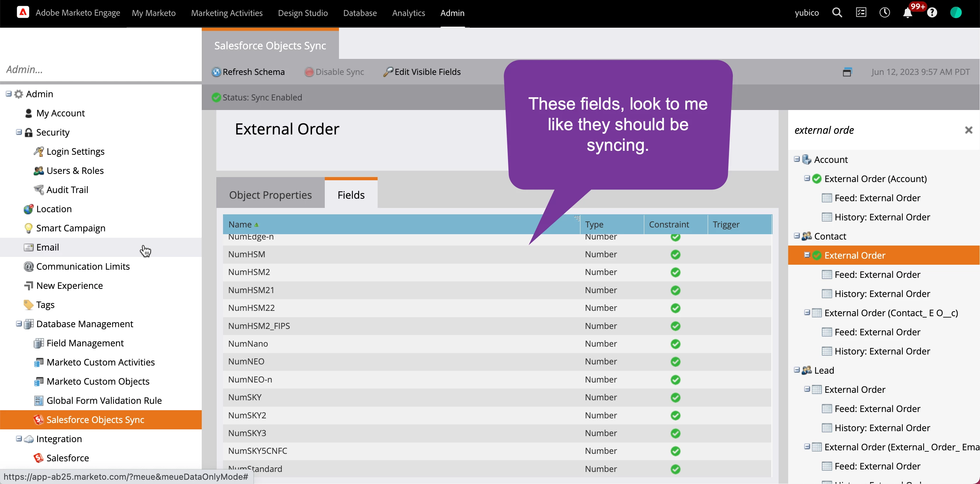Viewport: 980px width, 484px height.
Task: Click the Adobe logo icon
Action: coord(23,12)
